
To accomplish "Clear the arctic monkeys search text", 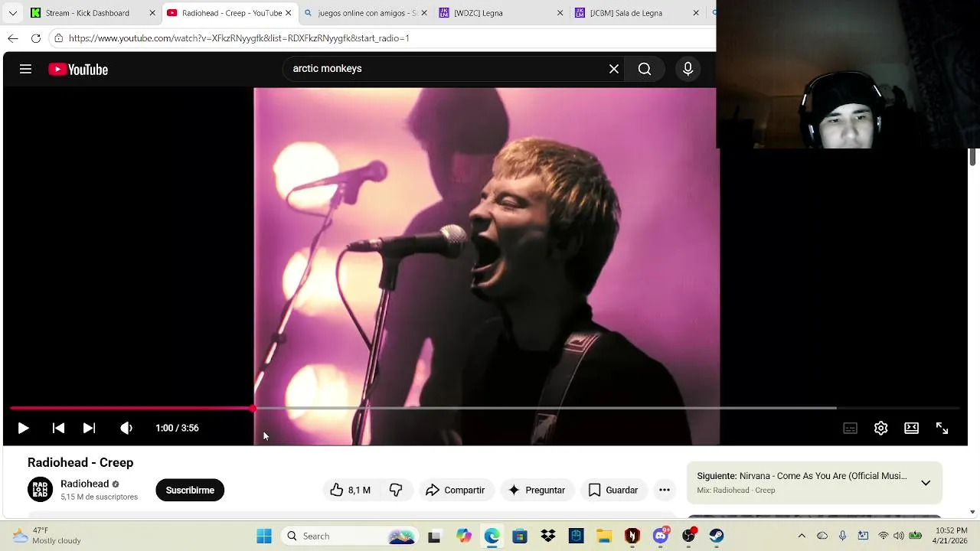I will pos(614,69).
